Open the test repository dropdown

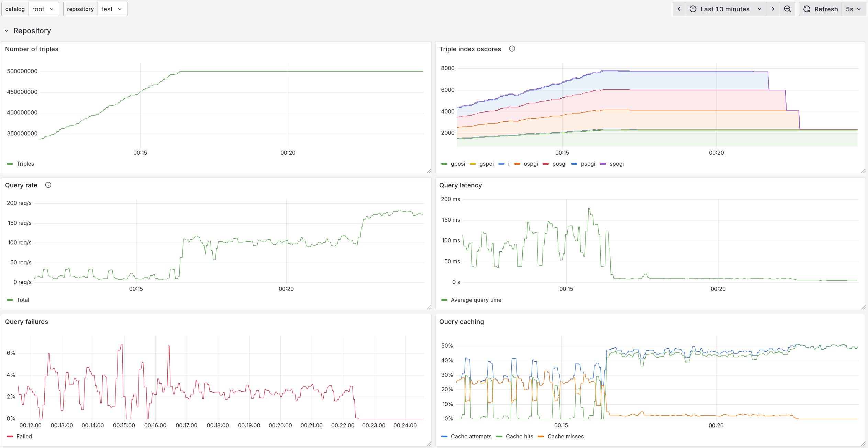coord(112,9)
